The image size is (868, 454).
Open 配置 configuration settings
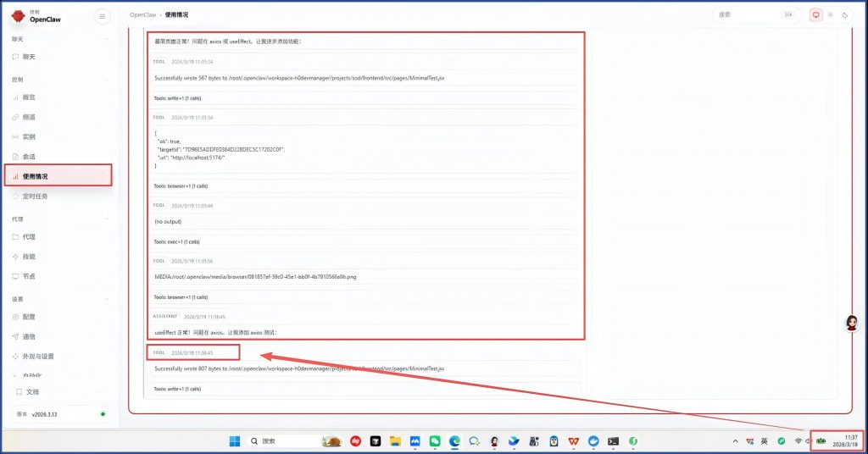(x=29, y=316)
